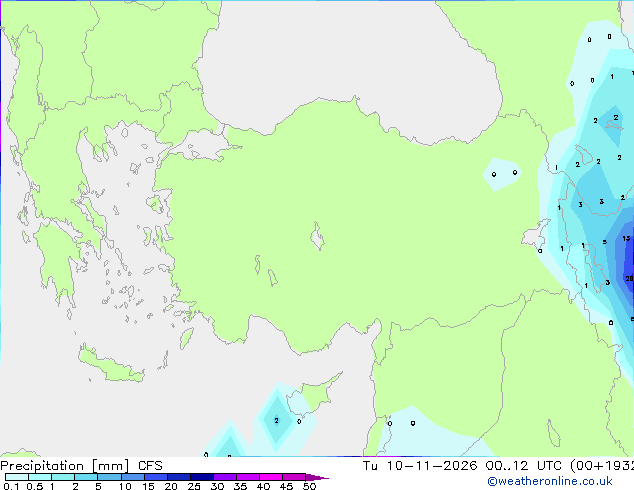Click the '00..12 UTC' time range text

point(524,466)
